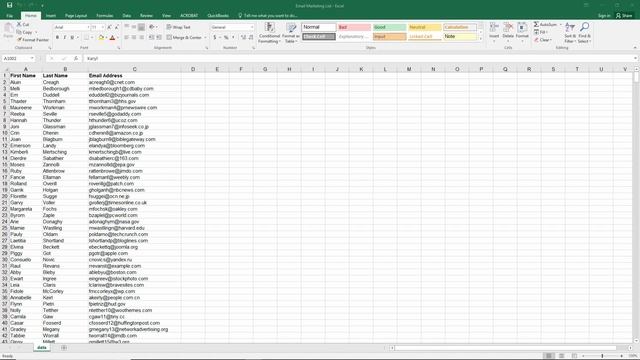The width and height of the screenshot is (640, 360).
Task: Switch to the Page Layout tab
Action: point(76,16)
